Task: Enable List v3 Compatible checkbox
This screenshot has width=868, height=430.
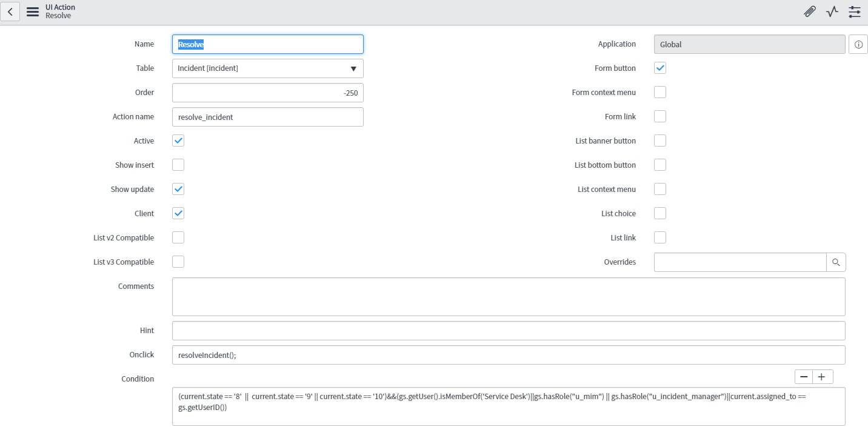Action: (x=178, y=262)
